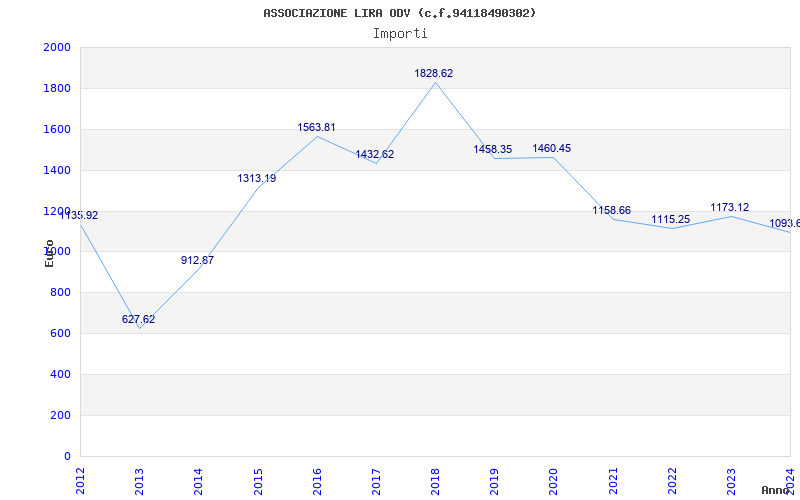
Task: Select the 1460.45 data label
Action: coord(552,148)
